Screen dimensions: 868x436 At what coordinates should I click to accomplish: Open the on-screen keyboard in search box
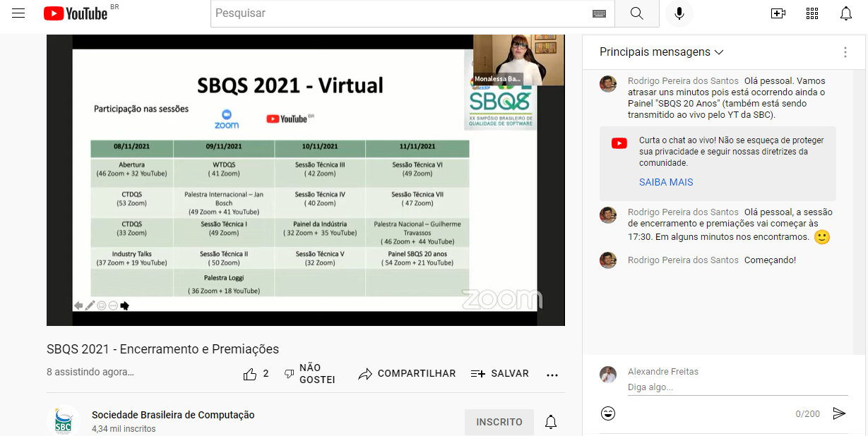pyautogui.click(x=599, y=13)
